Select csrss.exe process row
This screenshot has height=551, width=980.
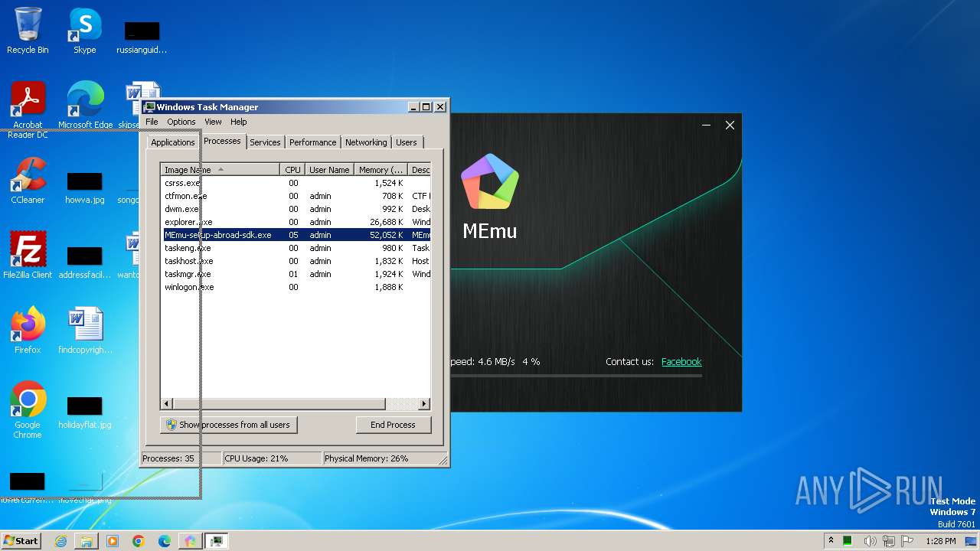(x=296, y=183)
